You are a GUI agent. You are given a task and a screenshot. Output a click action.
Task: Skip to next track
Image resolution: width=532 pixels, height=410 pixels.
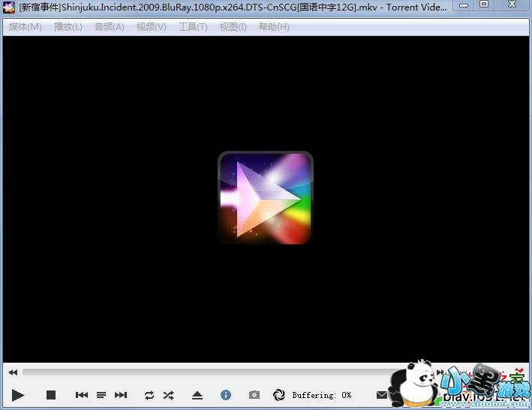pos(121,395)
